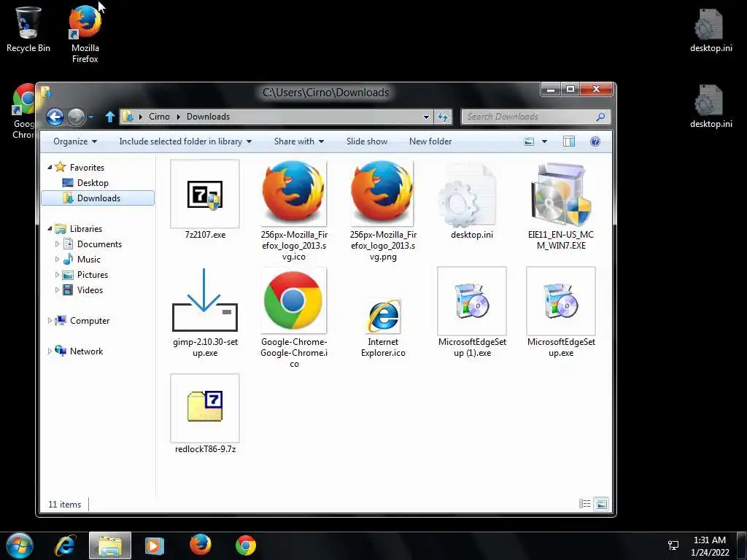Launch Google Chrome from the taskbar
The height and width of the screenshot is (560, 747).
coord(246,545)
